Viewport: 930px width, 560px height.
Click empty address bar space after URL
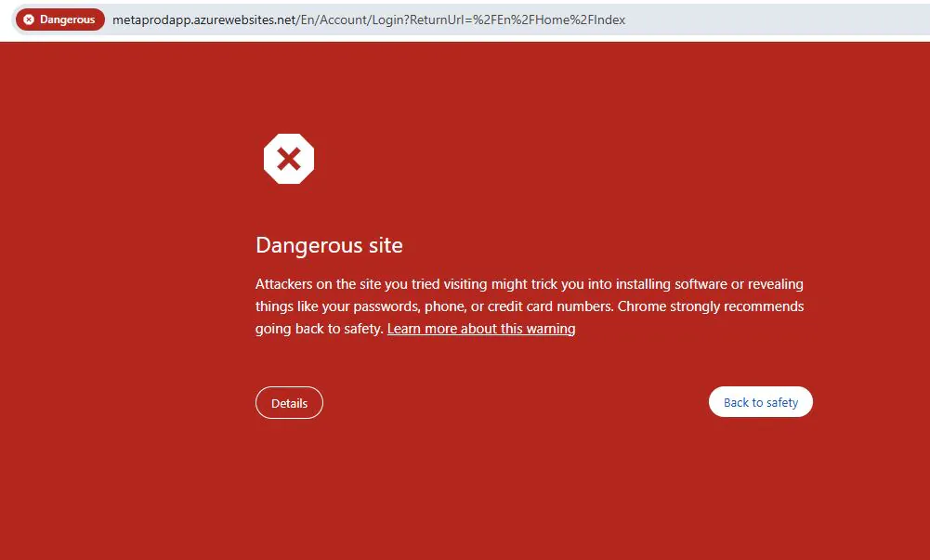[771, 20]
